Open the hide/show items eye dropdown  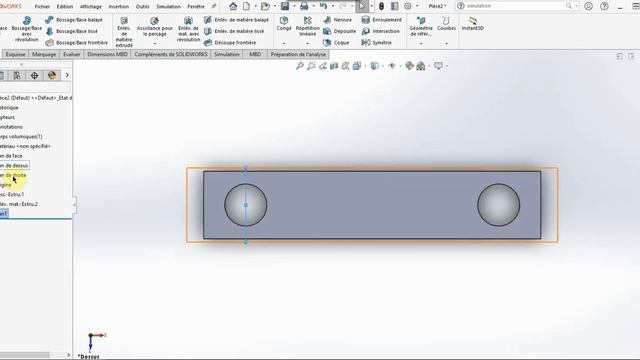[400, 66]
